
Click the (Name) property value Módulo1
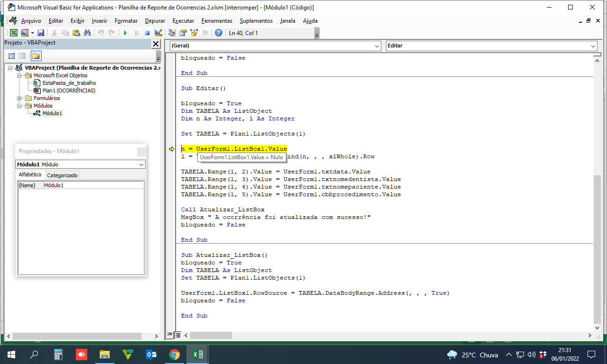(x=93, y=185)
